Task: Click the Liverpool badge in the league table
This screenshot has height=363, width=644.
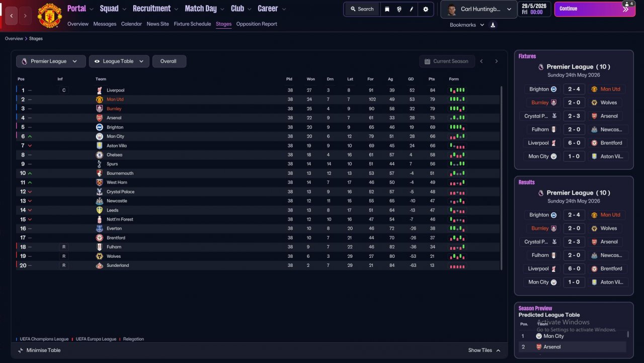Action: point(100,90)
